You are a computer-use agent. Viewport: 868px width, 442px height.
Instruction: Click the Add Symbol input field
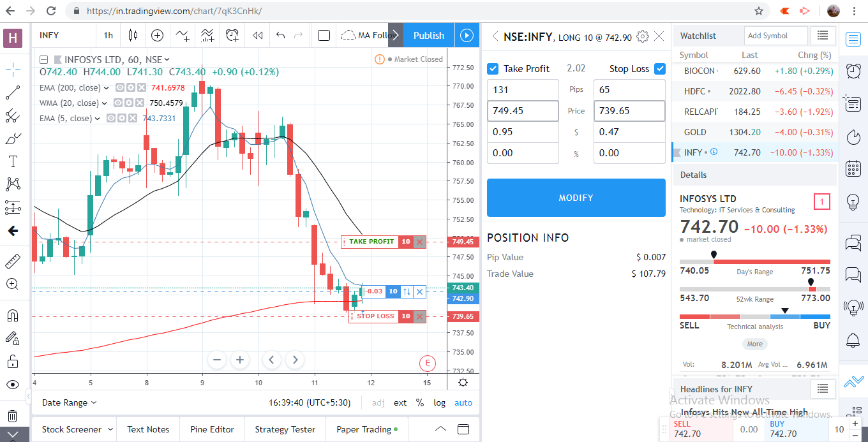tap(775, 36)
